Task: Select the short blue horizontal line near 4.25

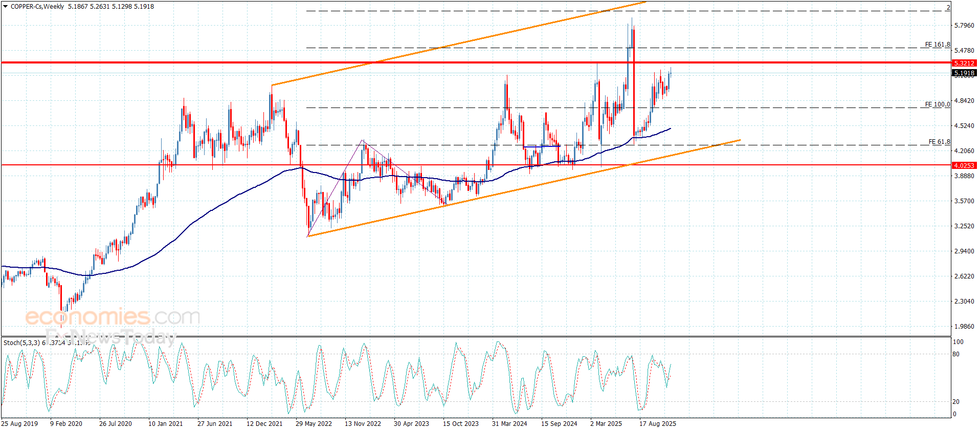Action: point(542,147)
